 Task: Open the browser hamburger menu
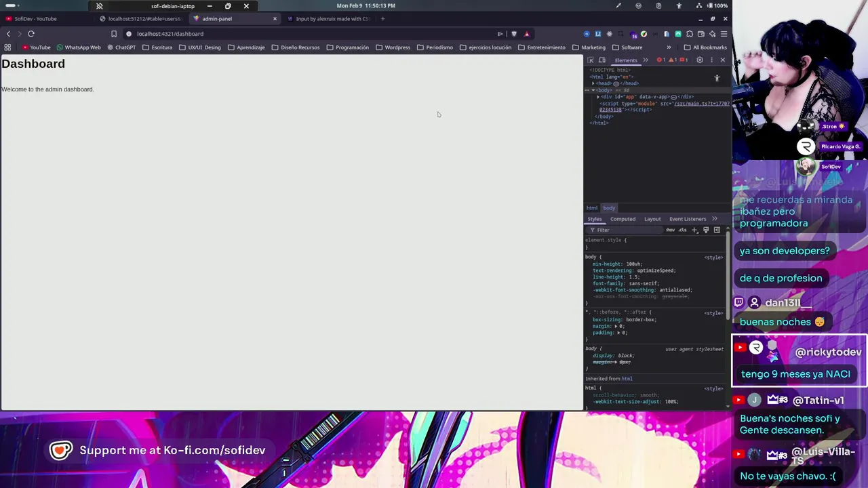pos(724,34)
